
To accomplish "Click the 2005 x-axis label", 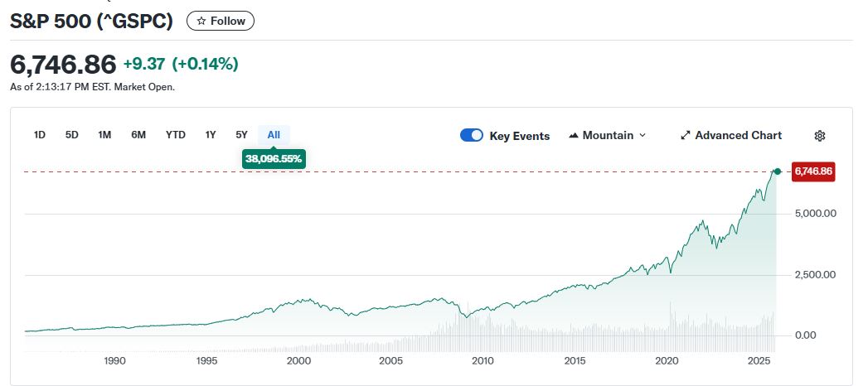I will click(x=390, y=361).
